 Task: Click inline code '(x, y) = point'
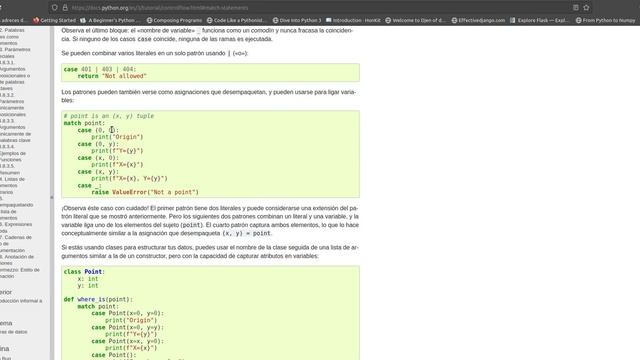(x=246, y=233)
